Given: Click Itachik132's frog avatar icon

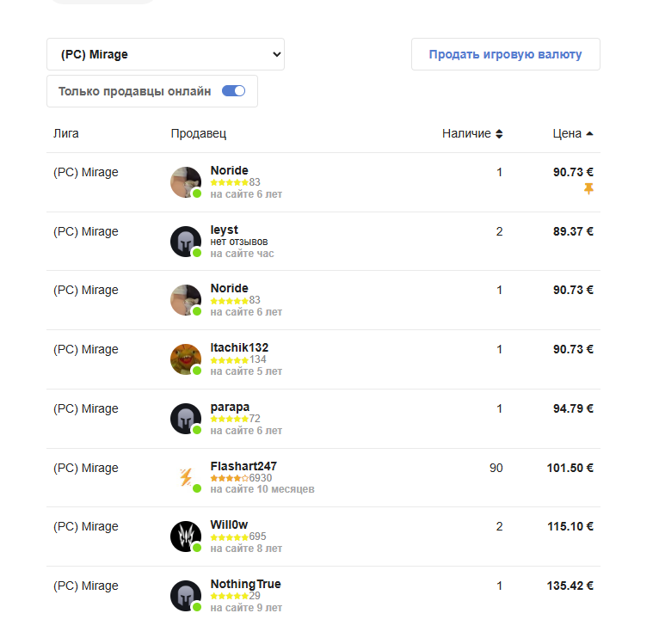Looking at the screenshot, I should pyautogui.click(x=186, y=359).
